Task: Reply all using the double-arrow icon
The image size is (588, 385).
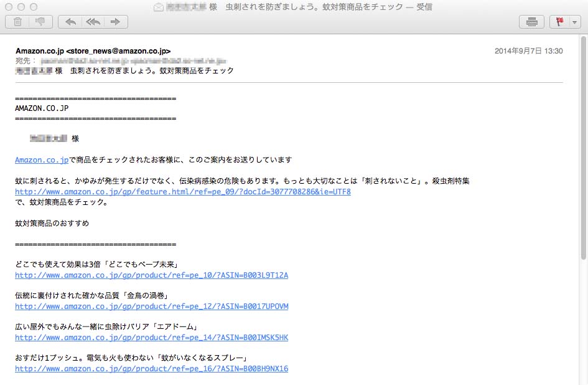Action: 93,22
